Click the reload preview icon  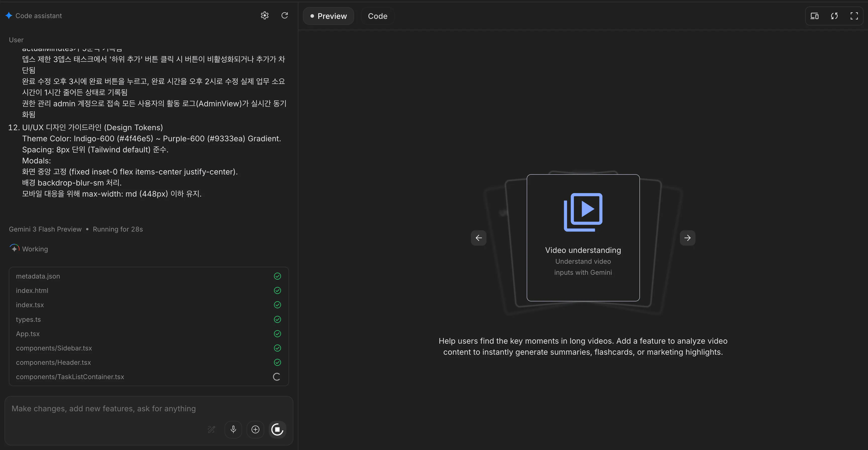834,16
